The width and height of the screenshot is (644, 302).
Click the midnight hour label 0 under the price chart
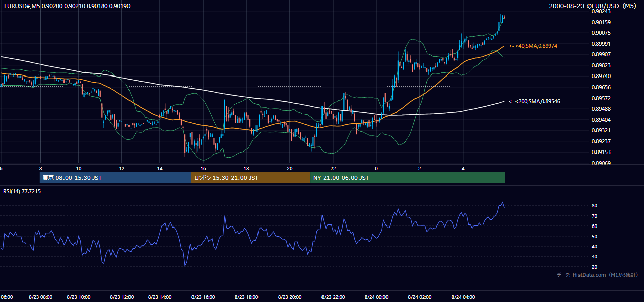coord(376,168)
